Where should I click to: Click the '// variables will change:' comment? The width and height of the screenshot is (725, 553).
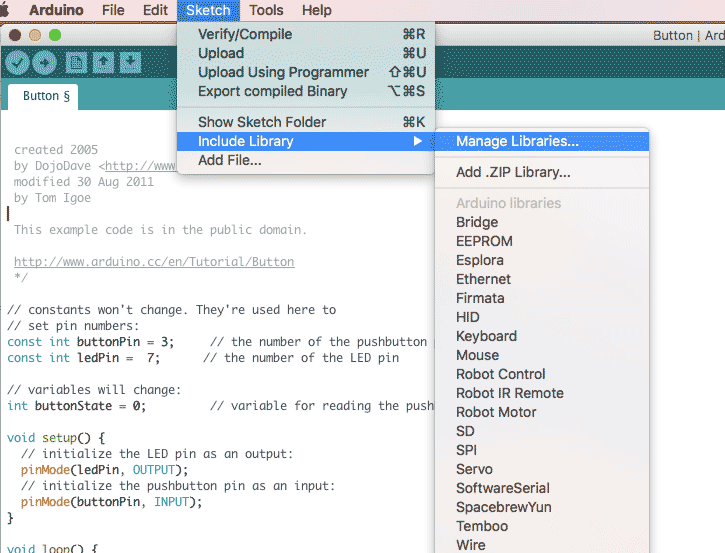point(94,390)
